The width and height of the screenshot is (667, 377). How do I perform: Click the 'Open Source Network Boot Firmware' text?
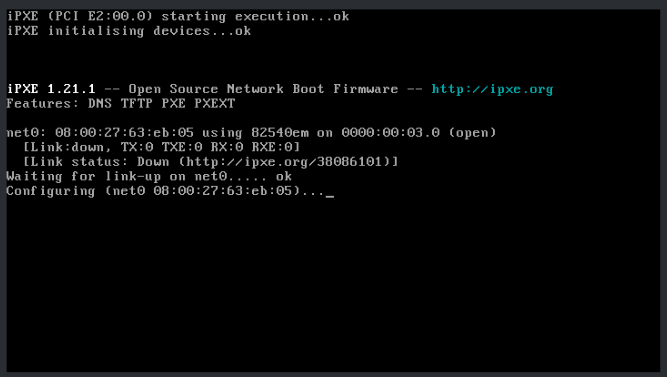pyautogui.click(x=263, y=89)
